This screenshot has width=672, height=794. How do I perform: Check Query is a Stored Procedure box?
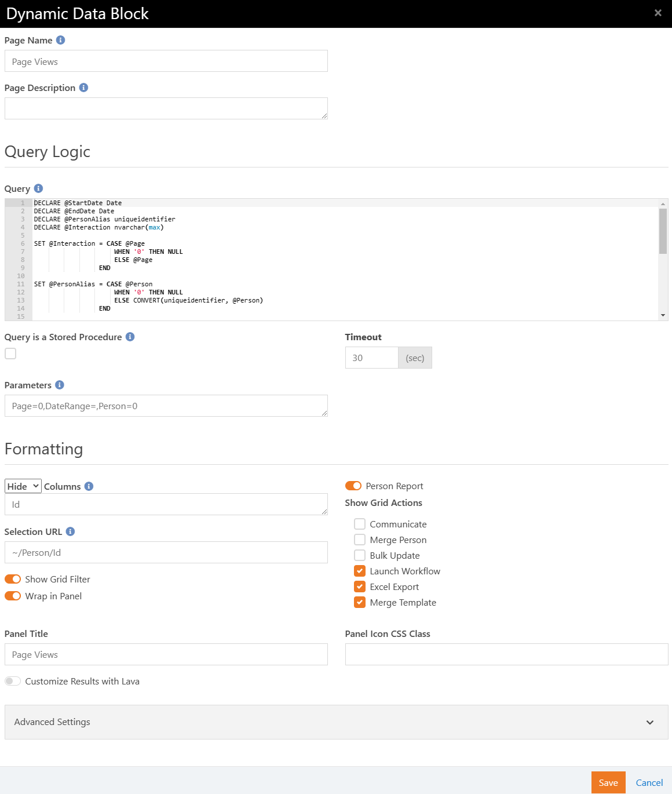(x=10, y=354)
